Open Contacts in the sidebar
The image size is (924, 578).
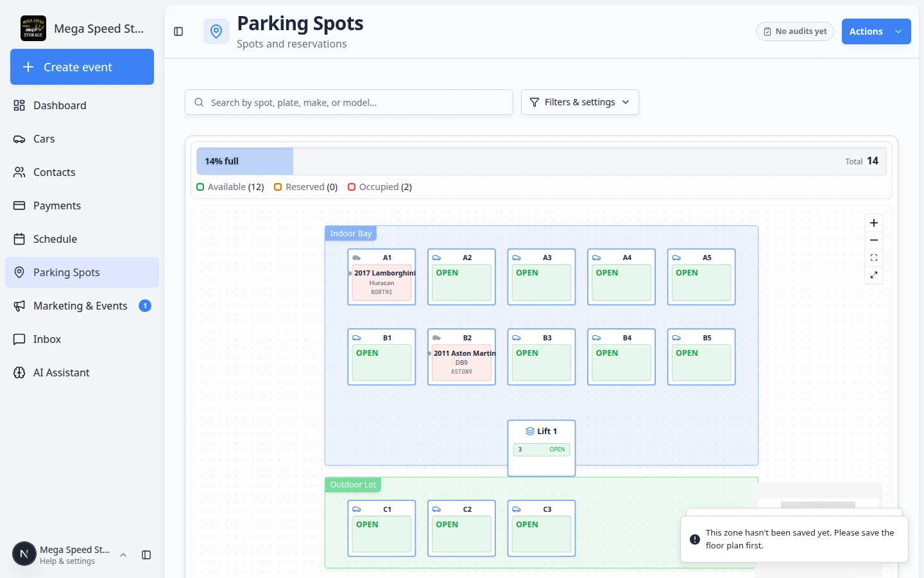(82, 172)
